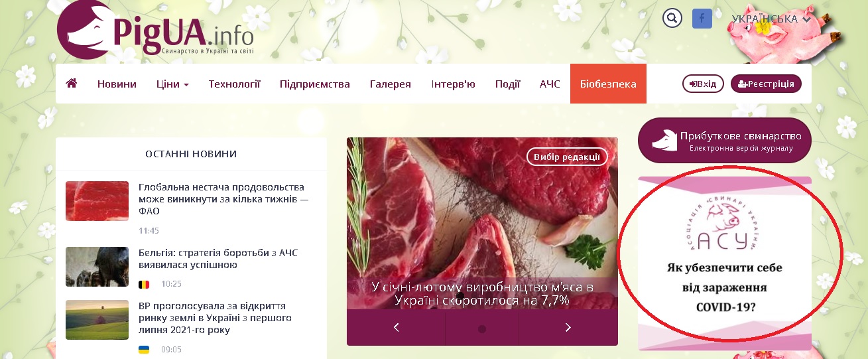Image resolution: width=868 pixels, height=359 pixels.
Task: Open the УКРАЇНСЬКА language selector
Action: (771, 19)
